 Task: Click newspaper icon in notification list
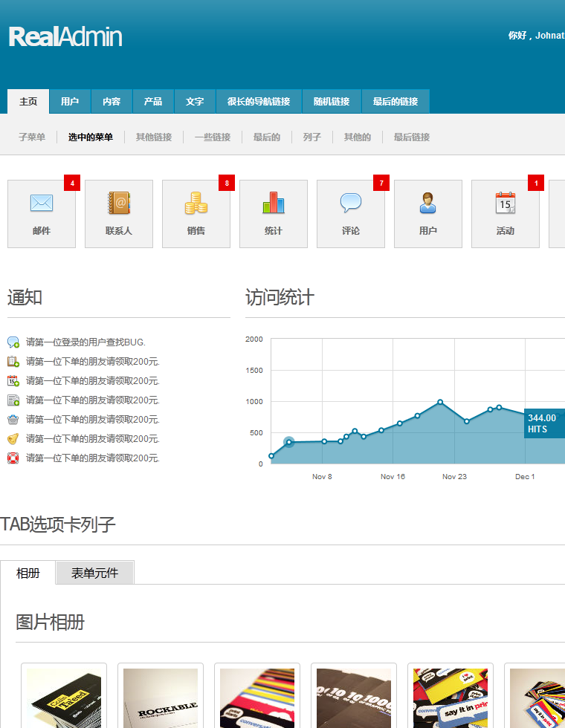[x=13, y=400]
